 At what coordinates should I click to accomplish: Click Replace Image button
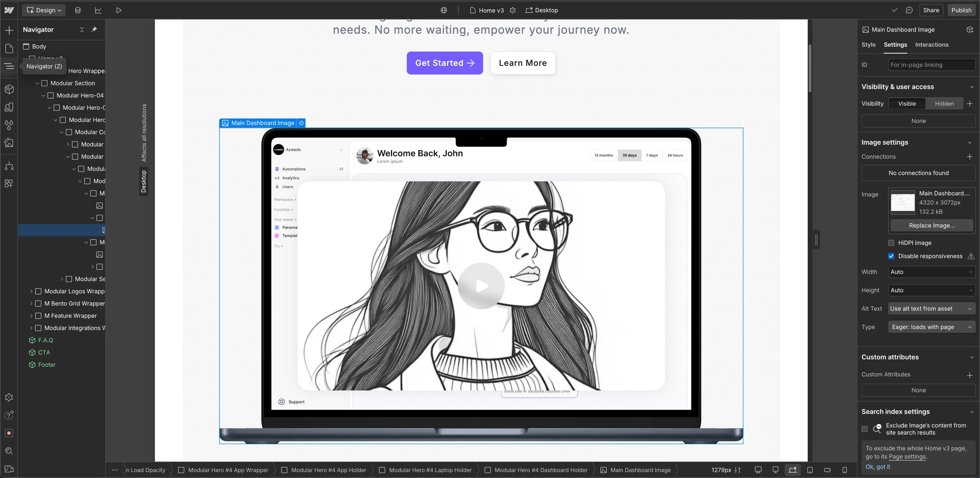[931, 226]
